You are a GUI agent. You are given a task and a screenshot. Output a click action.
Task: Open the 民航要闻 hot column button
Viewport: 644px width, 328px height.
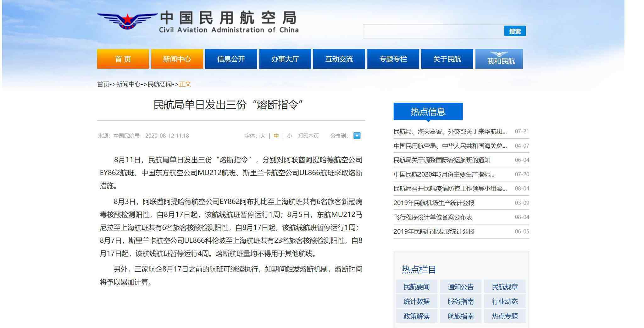point(416,287)
